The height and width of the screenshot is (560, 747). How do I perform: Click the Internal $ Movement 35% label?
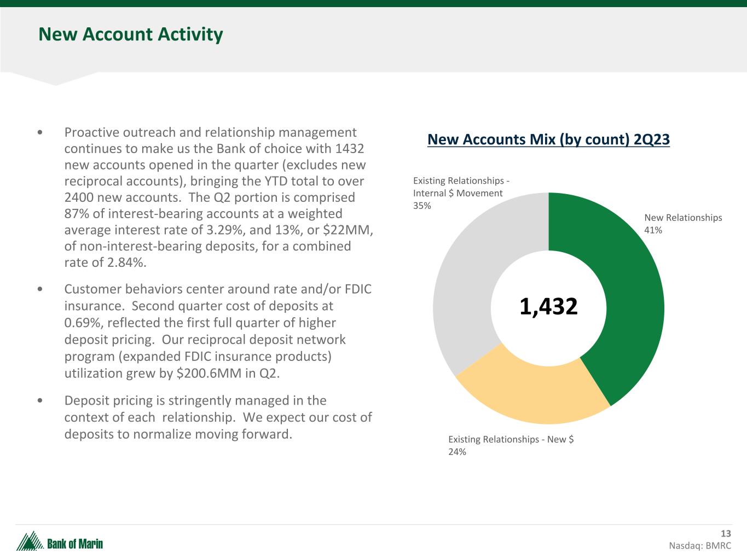(x=458, y=193)
